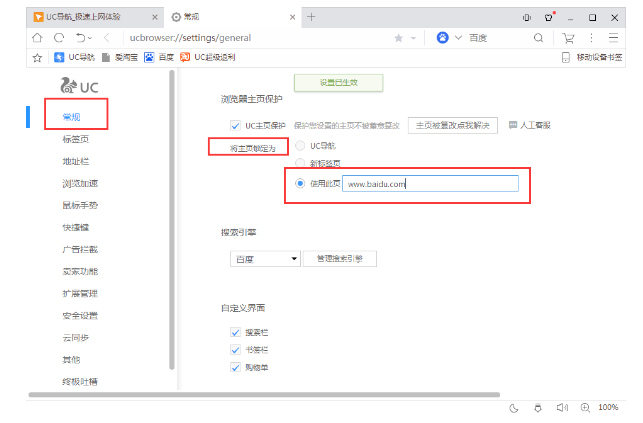Toggle night mode moon icon in status bar
Image resolution: width=643 pixels, height=423 pixels.
coord(514,408)
